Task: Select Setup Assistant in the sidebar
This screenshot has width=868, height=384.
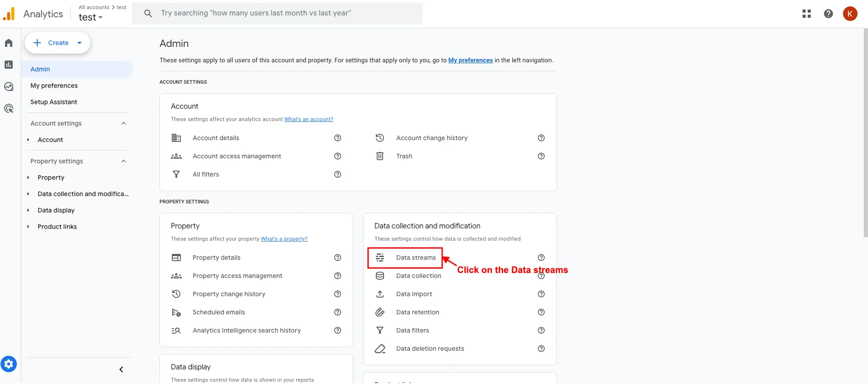Action: click(54, 102)
